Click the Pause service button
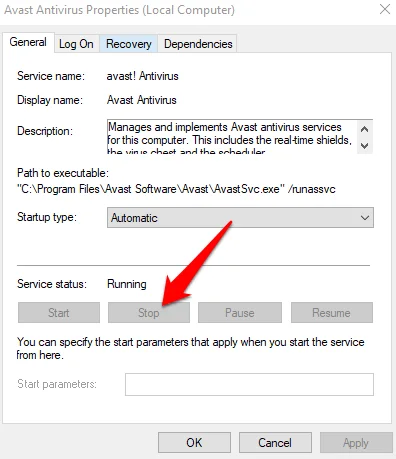The width and height of the screenshot is (396, 459). (240, 313)
